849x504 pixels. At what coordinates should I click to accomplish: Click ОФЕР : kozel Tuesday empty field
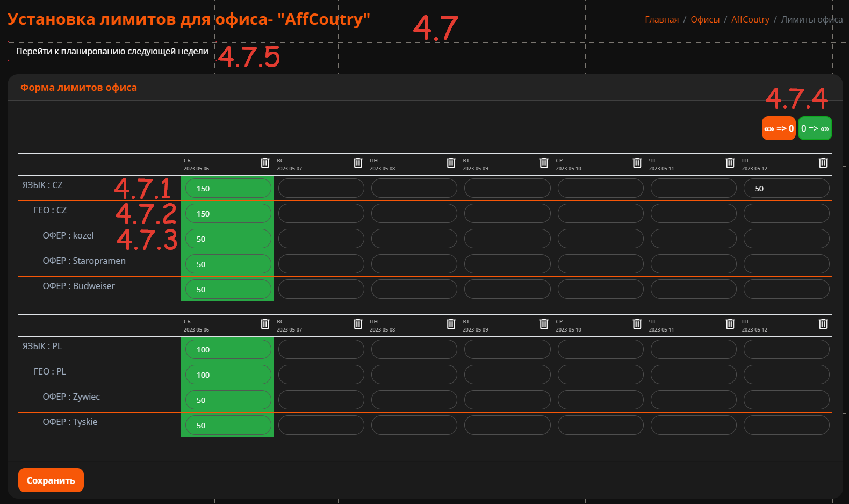tap(507, 239)
